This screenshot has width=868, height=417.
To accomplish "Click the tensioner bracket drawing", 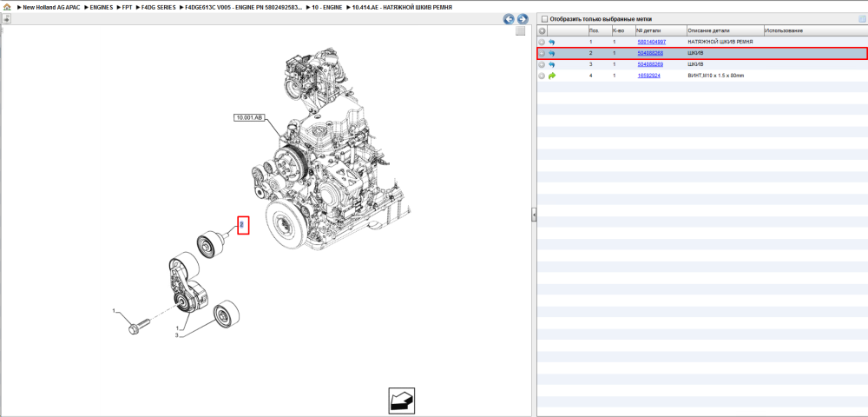I will pos(187,283).
